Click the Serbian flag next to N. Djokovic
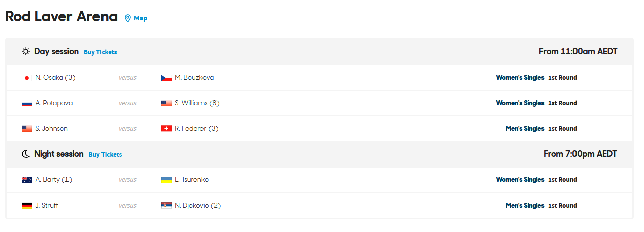This screenshot has width=644, height=232. (x=166, y=206)
